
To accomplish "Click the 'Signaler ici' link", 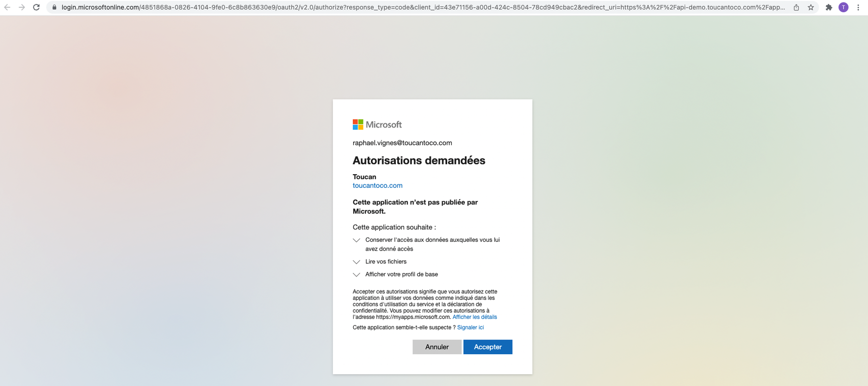I will [470, 327].
